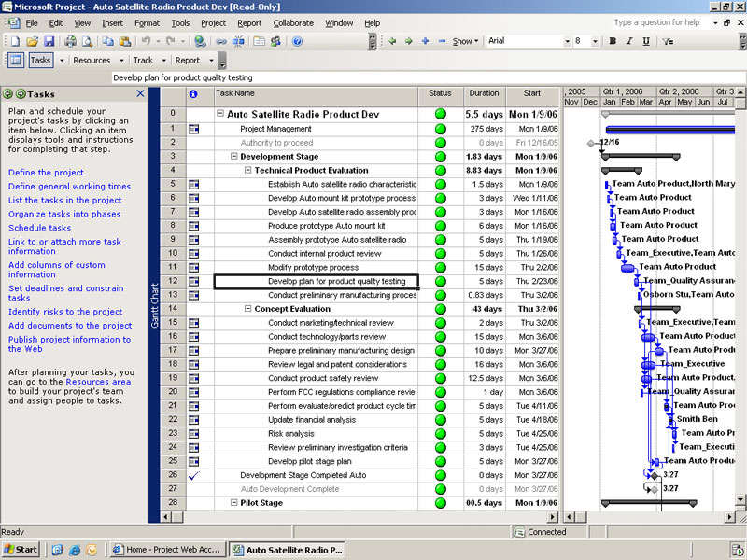Collapse the Technical Product Evaluation group
Image resolution: width=747 pixels, height=560 pixels.
click(x=247, y=171)
